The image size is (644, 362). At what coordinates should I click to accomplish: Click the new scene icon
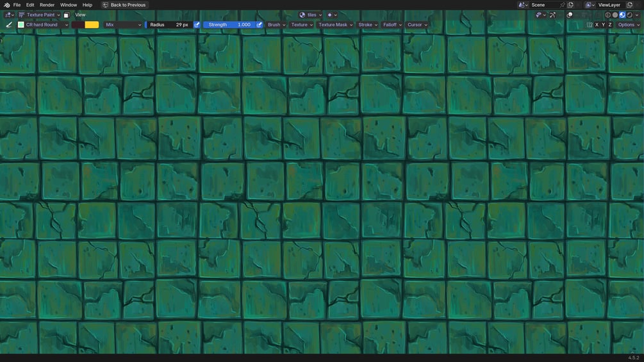click(x=570, y=5)
